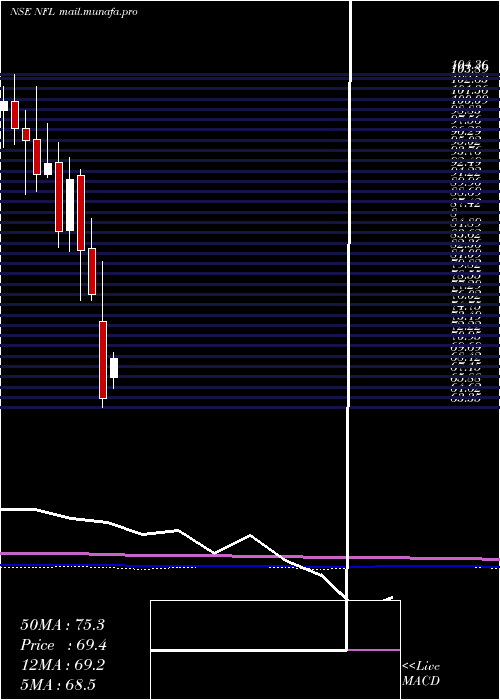Click the 12MA : 69.2 label
This screenshot has height=700, width=500.
62,665
